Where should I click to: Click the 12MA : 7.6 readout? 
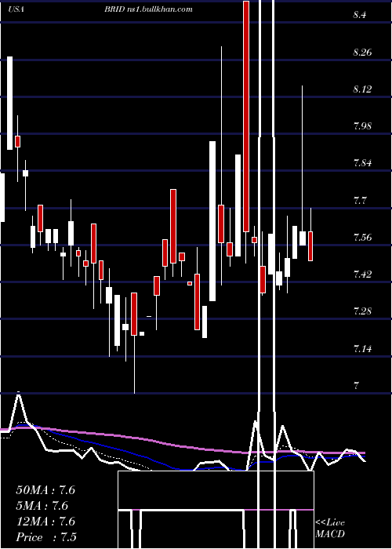45,522
